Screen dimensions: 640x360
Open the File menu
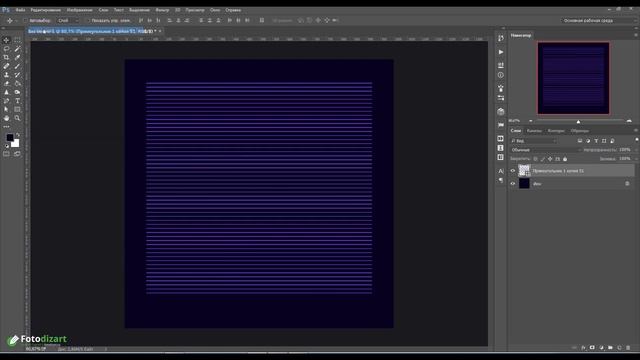(20, 10)
